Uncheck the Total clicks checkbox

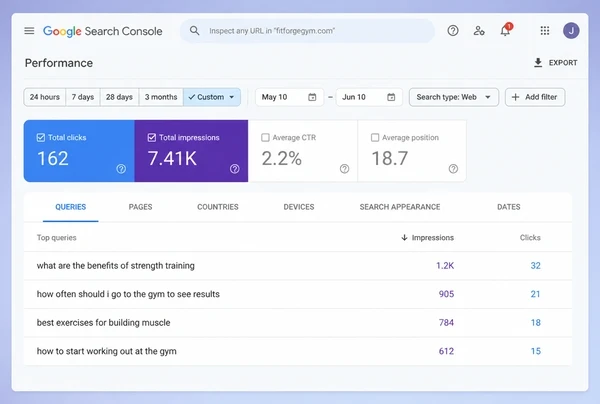(x=41, y=137)
